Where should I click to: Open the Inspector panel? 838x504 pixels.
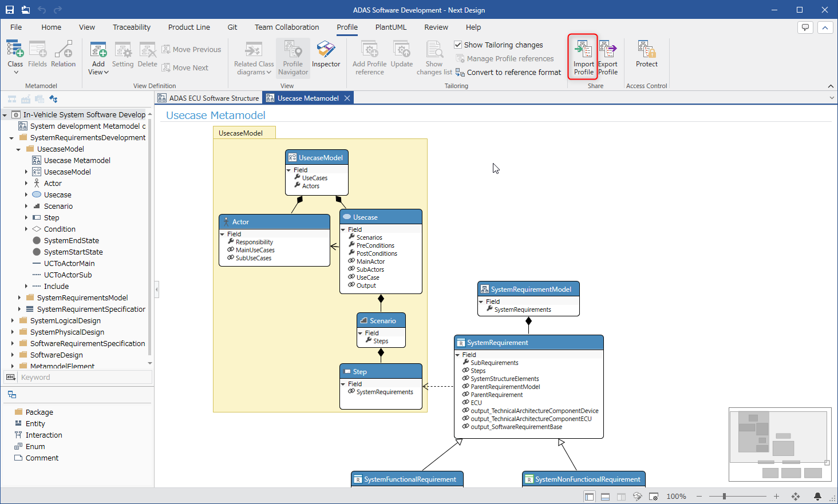pyautogui.click(x=326, y=54)
